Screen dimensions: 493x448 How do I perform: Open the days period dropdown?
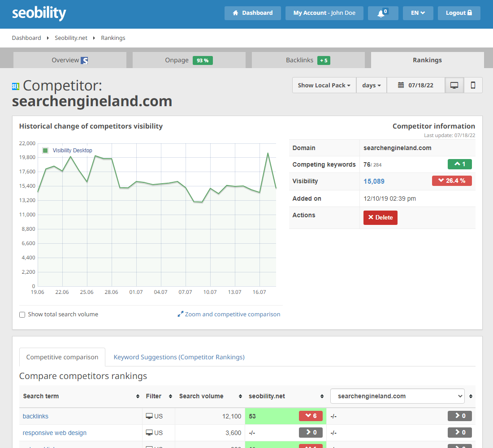[371, 85]
